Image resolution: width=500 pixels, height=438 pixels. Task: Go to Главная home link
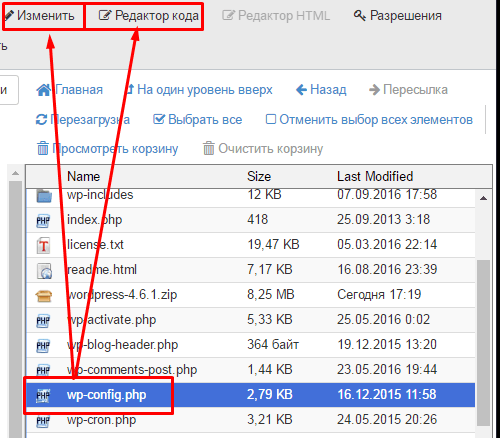(69, 90)
